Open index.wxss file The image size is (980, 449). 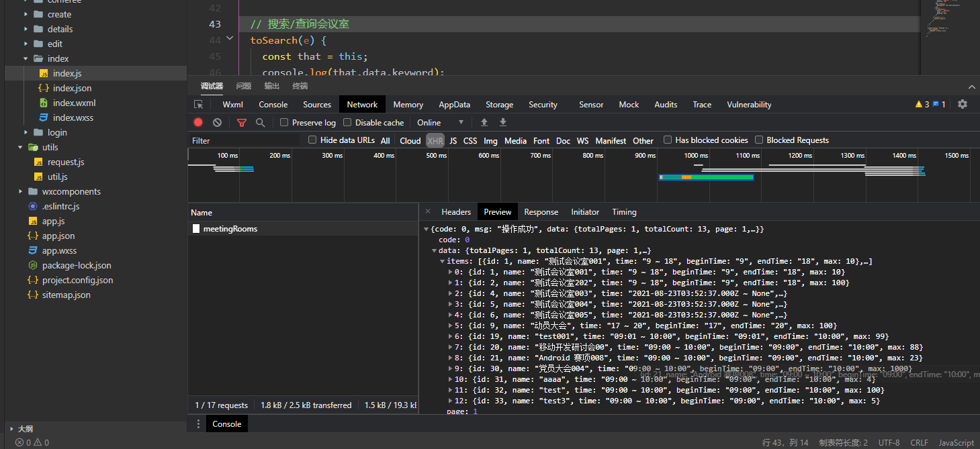coord(73,117)
